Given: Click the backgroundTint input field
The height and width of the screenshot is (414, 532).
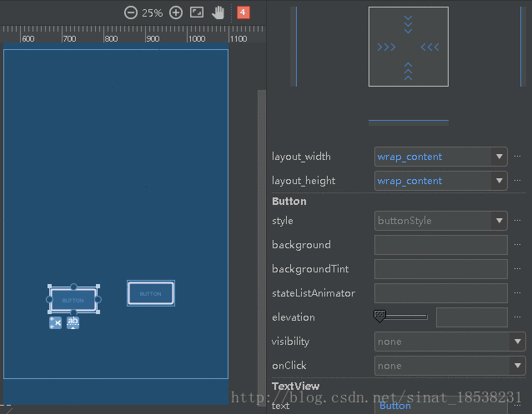Looking at the screenshot, I should (x=441, y=269).
